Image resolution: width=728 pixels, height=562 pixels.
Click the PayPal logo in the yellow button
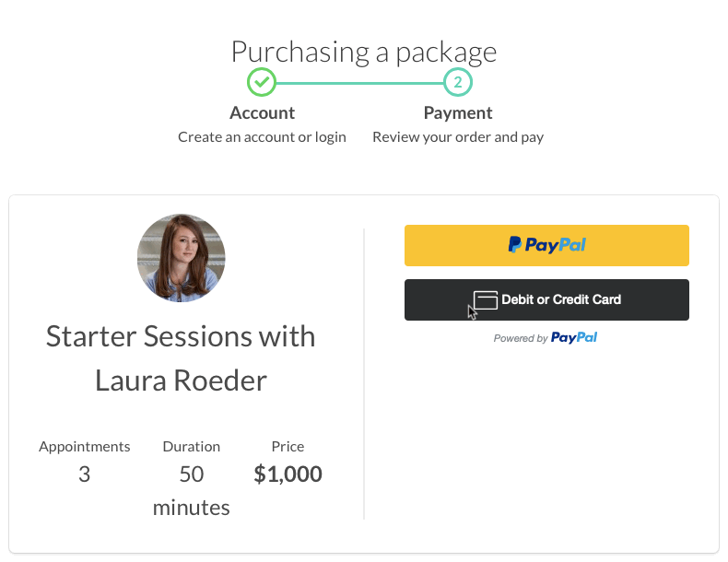click(546, 245)
